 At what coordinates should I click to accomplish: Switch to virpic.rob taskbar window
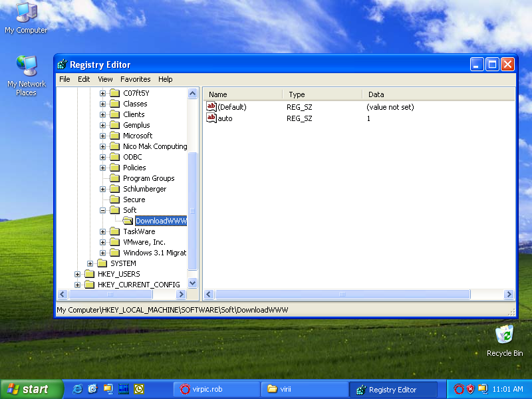tap(217, 389)
